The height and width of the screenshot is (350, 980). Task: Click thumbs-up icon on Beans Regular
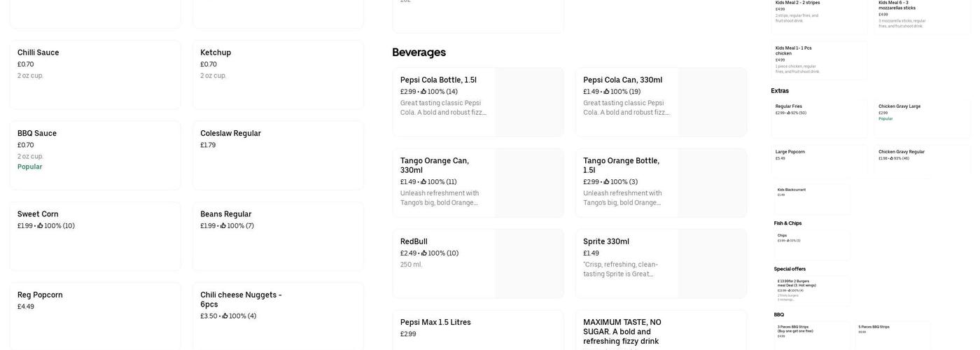pos(223,226)
